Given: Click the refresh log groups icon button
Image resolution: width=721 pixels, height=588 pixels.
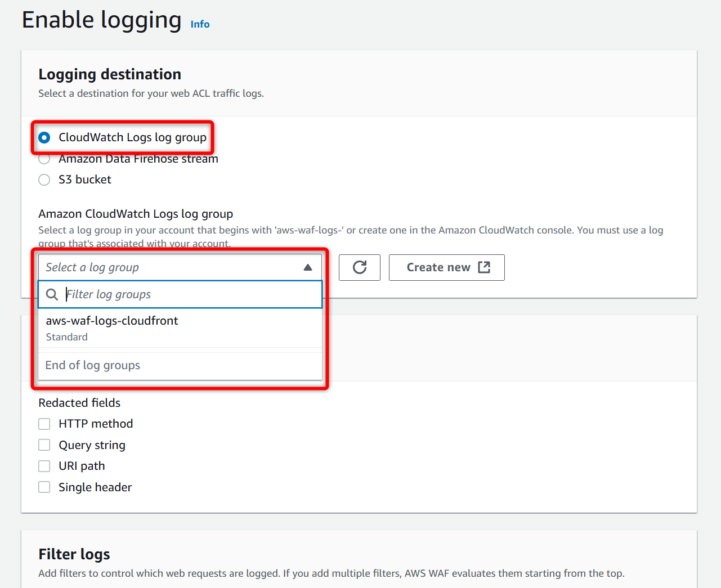Looking at the screenshot, I should [360, 267].
